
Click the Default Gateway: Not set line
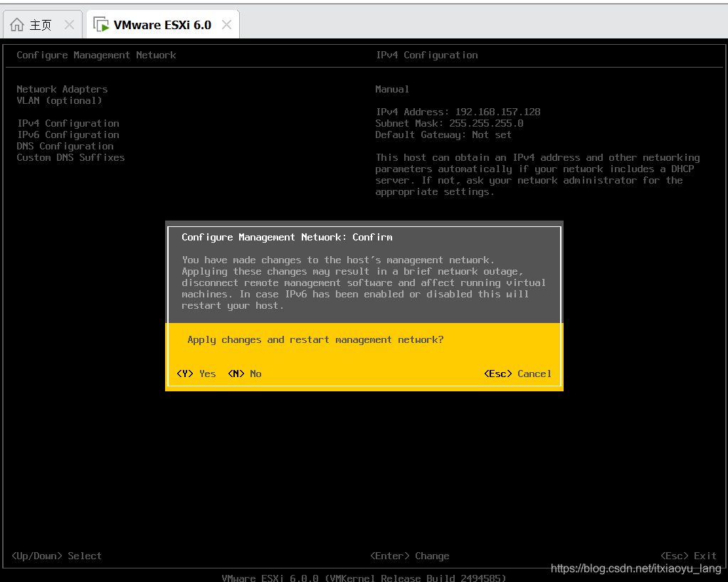tap(443, 134)
